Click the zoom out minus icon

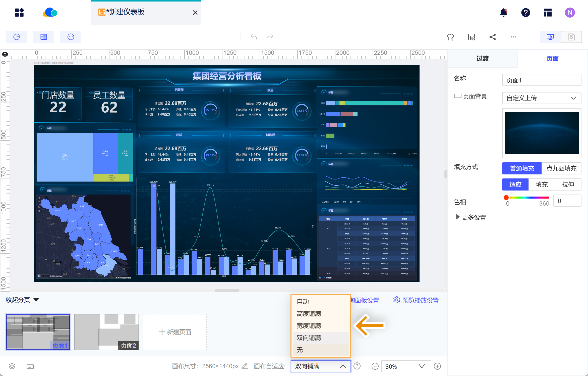[x=375, y=366]
